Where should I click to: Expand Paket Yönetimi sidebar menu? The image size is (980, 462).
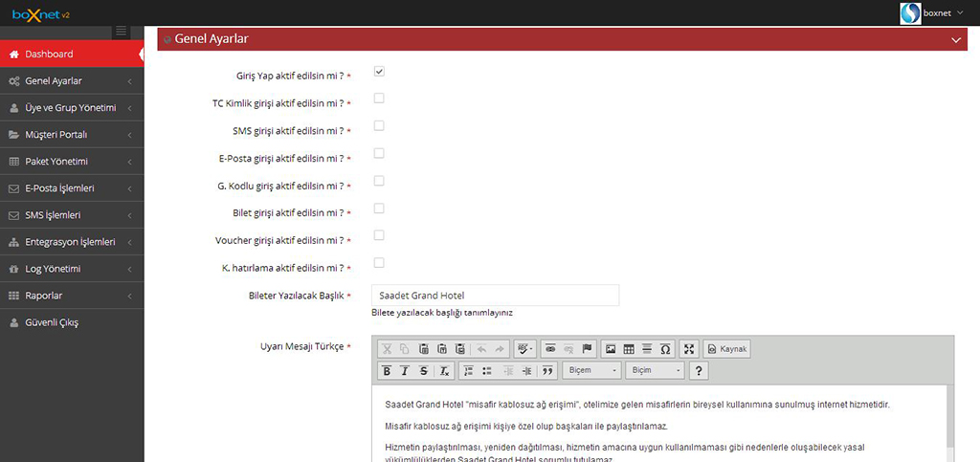point(72,162)
